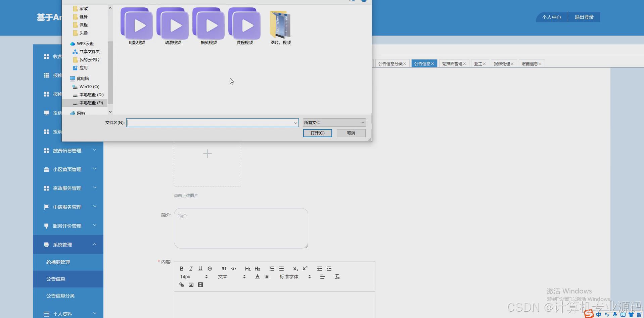Click the dialog tree scroll-down arrow
This screenshot has width=644, height=318.
click(x=110, y=112)
